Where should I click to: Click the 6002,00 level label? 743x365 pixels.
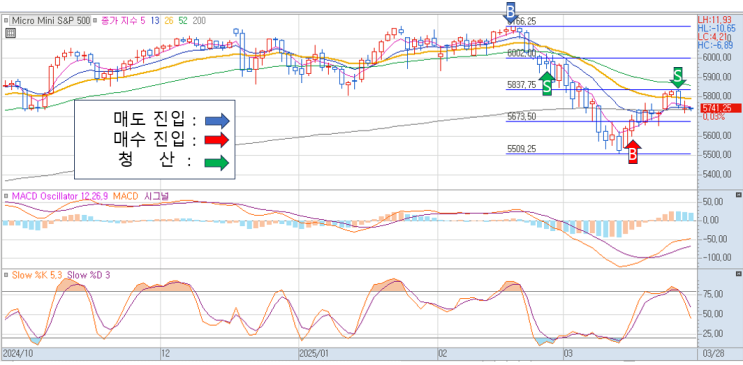(521, 52)
